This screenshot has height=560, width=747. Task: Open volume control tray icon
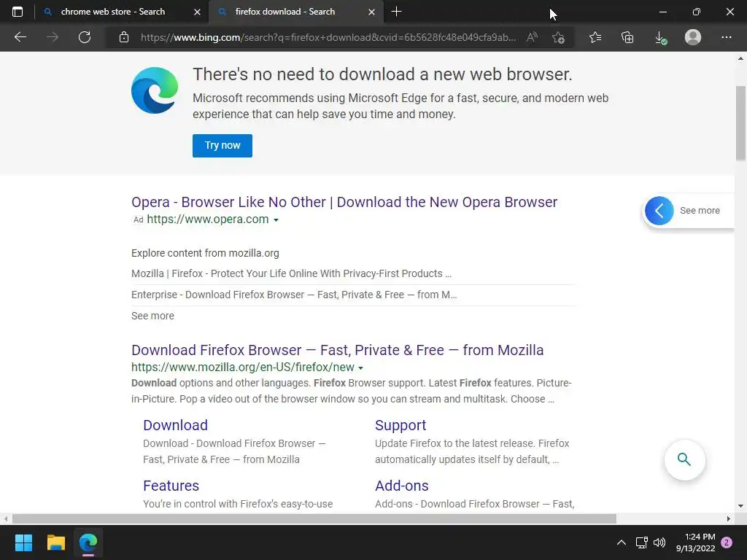coord(659,542)
